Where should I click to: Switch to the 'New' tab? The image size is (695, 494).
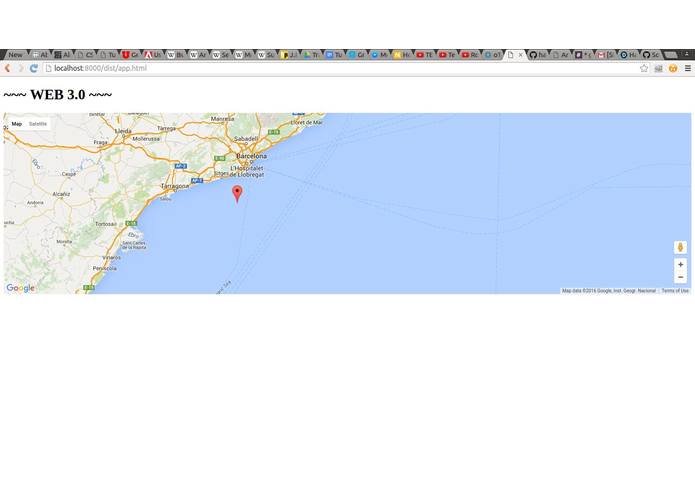click(15, 55)
